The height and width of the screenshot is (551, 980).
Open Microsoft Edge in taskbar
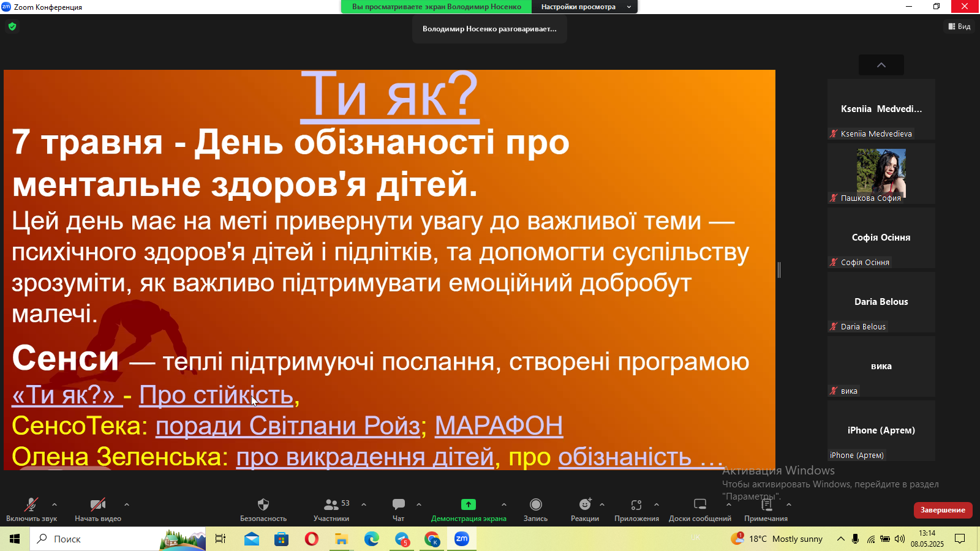point(372,539)
